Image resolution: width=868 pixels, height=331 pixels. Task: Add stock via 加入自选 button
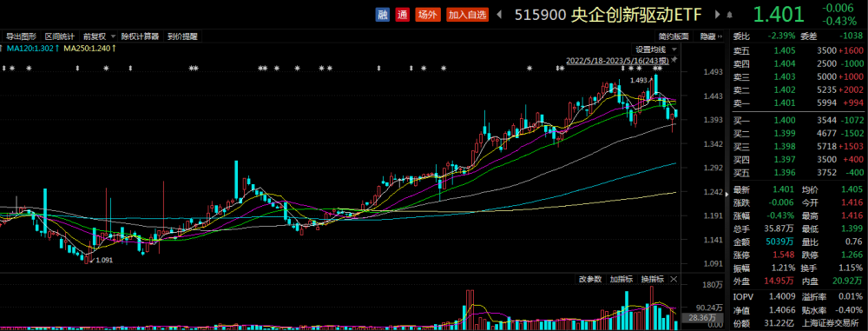pos(468,15)
